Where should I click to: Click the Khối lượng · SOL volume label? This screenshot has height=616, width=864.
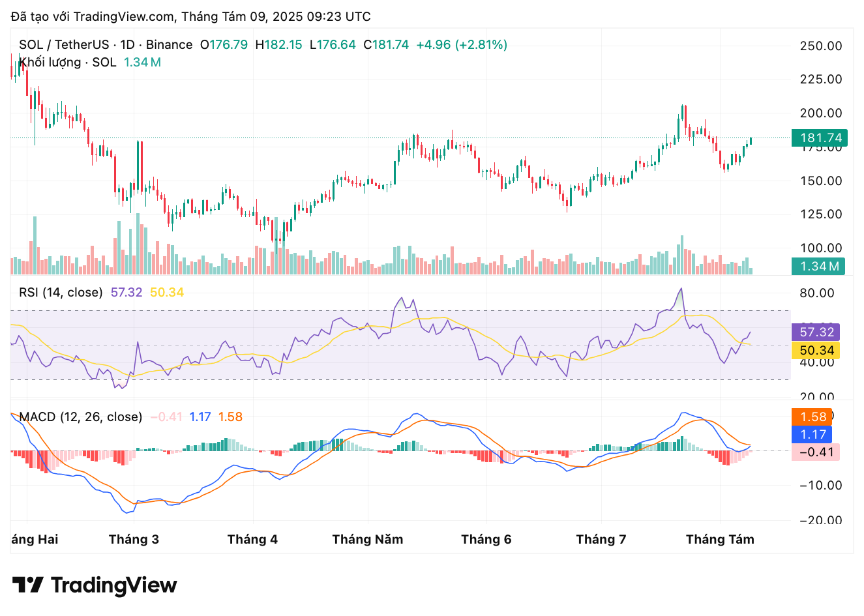[68, 62]
